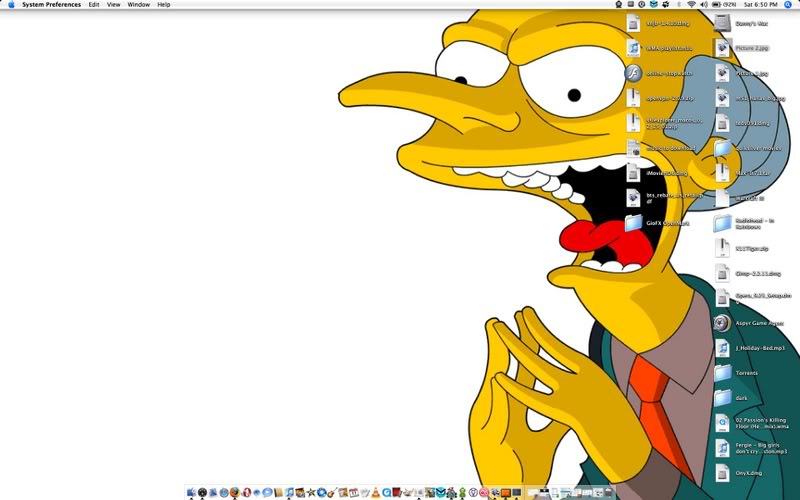
Task: Open iMovie star icon in Dock
Action: [311, 492]
